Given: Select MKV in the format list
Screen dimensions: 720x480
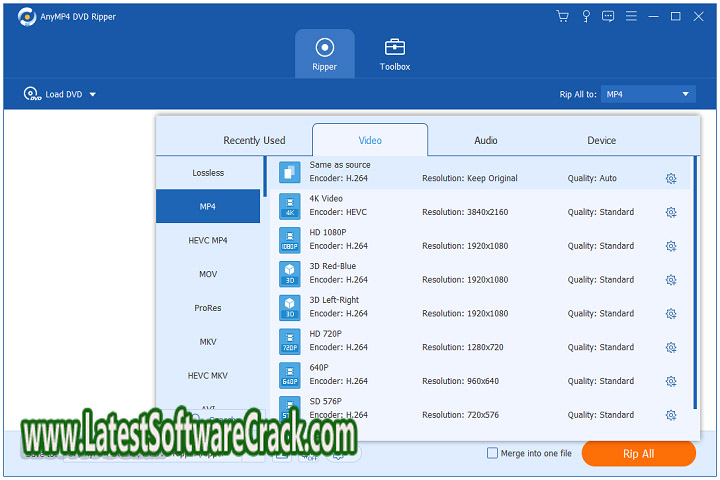Looking at the screenshot, I should tap(208, 342).
